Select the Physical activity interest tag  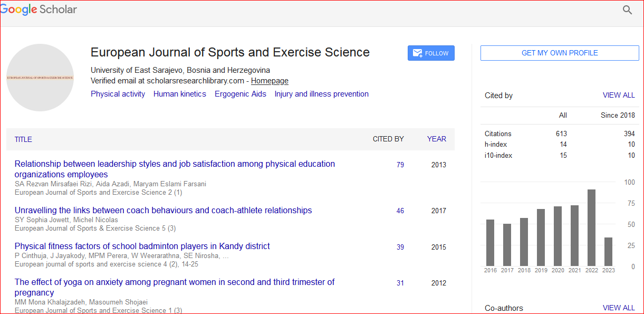(x=118, y=94)
